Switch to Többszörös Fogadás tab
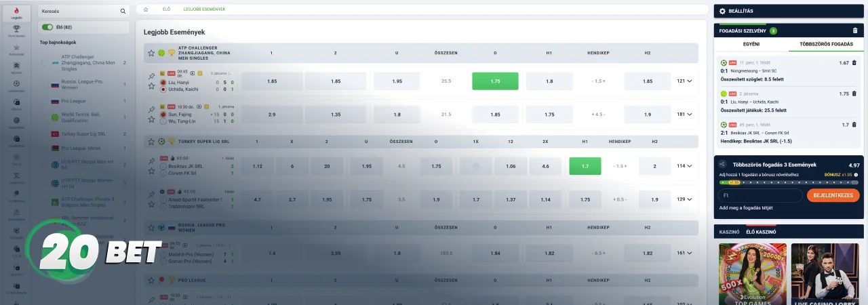The width and height of the screenshot is (868, 305). (826, 43)
